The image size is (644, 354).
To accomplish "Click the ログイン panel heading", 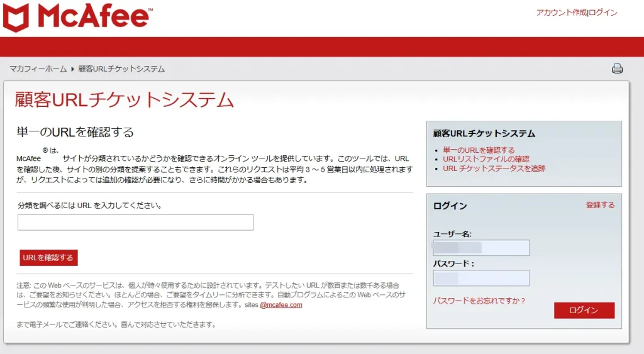I will (x=450, y=206).
